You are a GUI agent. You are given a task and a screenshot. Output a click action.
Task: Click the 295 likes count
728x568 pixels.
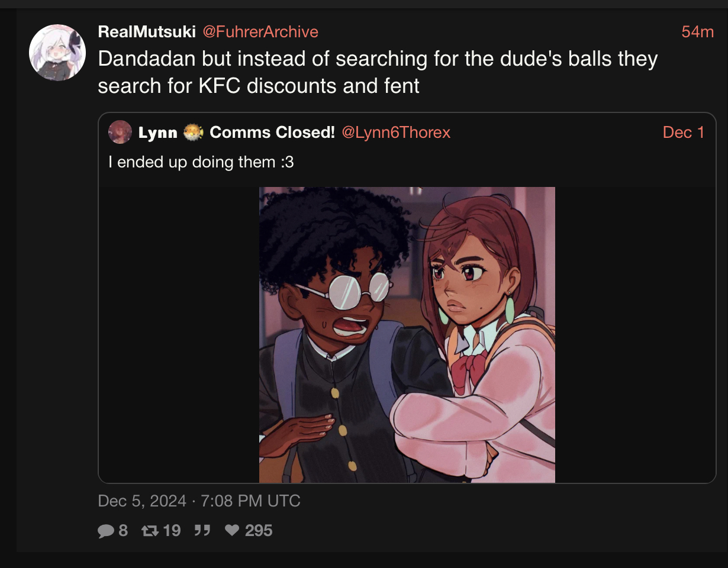pos(259,531)
